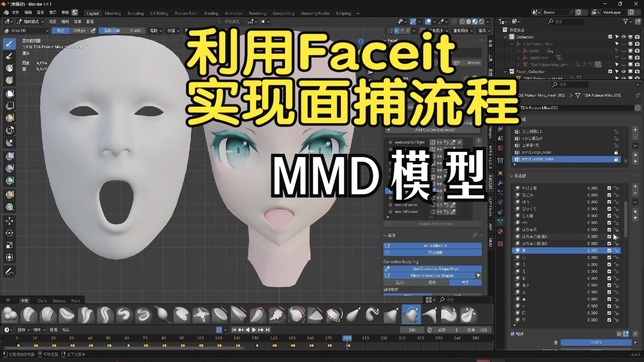This screenshot has height=362, width=644.
Task: Click Use Corrective Shape Keys button
Action: pyautogui.click(x=433, y=268)
